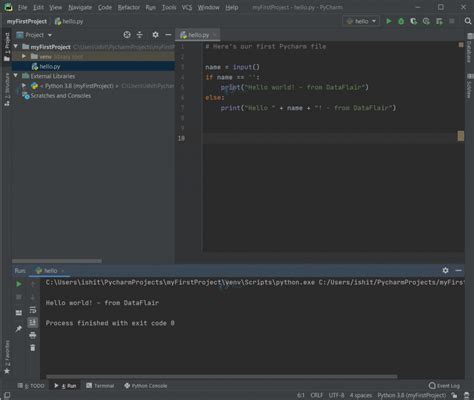
Task: Toggle the Structure side tool tab
Action: [7, 89]
